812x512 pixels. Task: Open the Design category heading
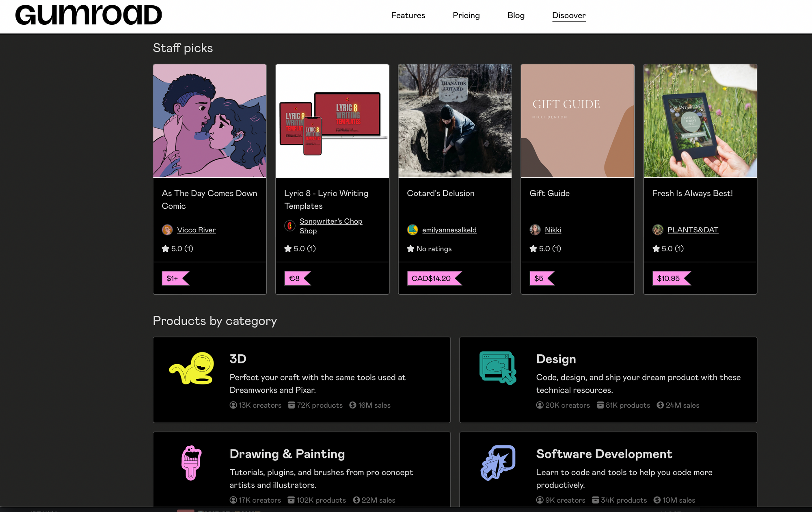[x=556, y=359]
